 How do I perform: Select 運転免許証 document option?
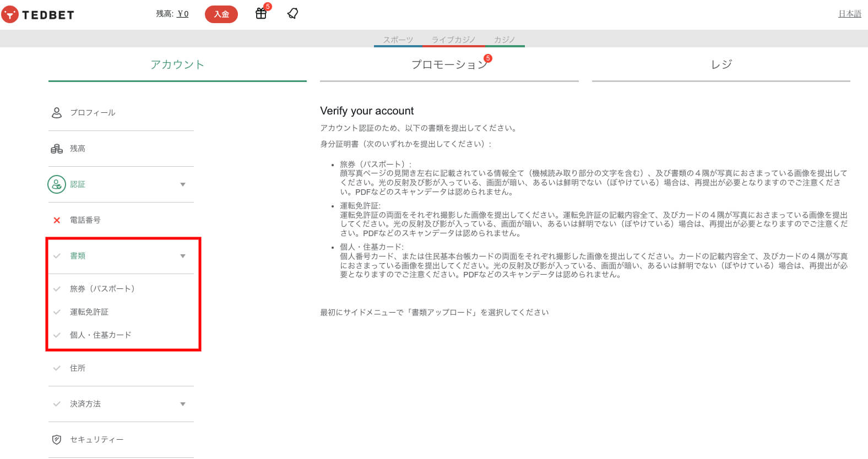tap(89, 312)
